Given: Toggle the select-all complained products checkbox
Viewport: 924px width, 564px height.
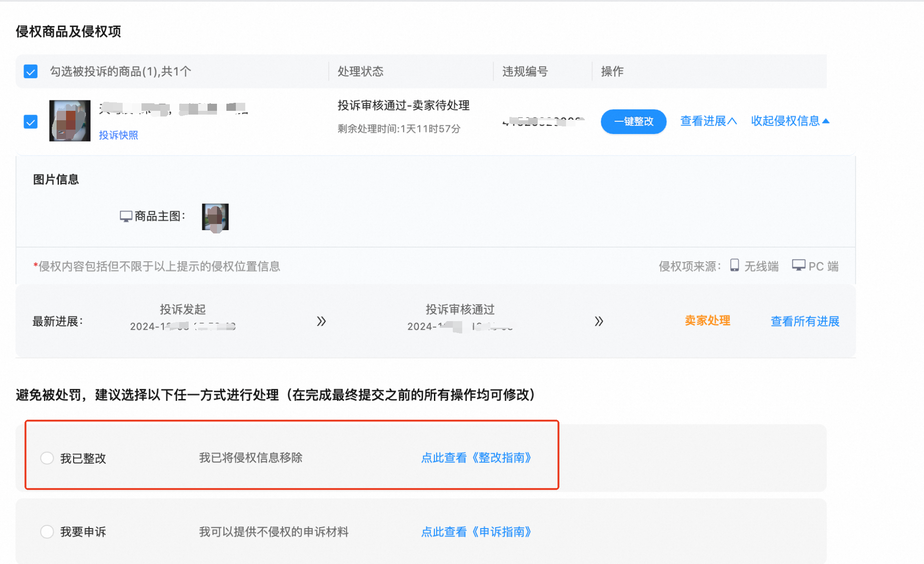Looking at the screenshot, I should coord(31,72).
